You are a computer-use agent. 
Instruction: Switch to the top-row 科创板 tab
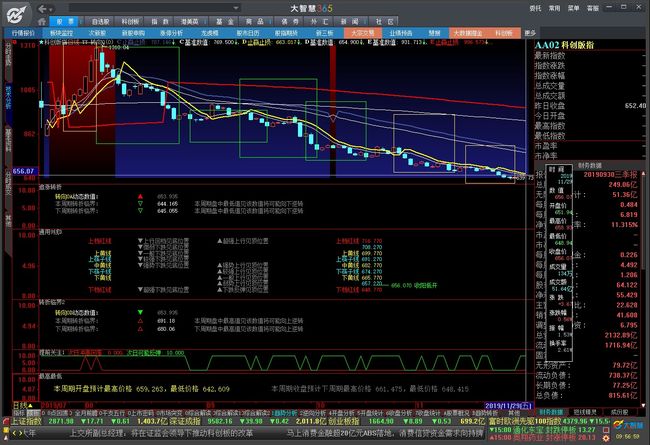(x=130, y=22)
